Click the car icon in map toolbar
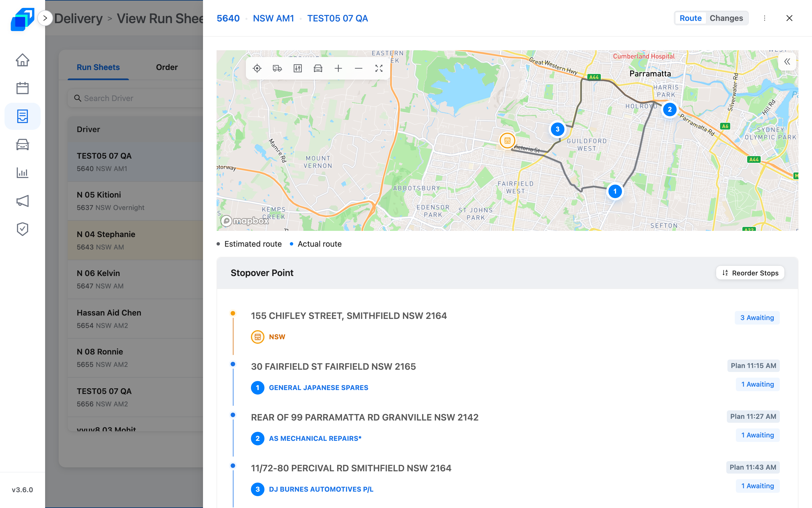 pos(318,69)
